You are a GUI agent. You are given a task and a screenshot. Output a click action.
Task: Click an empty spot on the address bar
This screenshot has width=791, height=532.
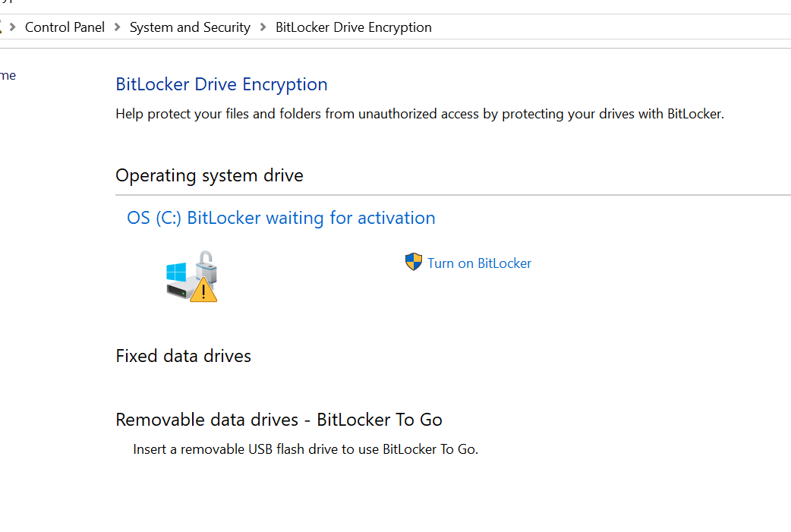click(x=607, y=27)
